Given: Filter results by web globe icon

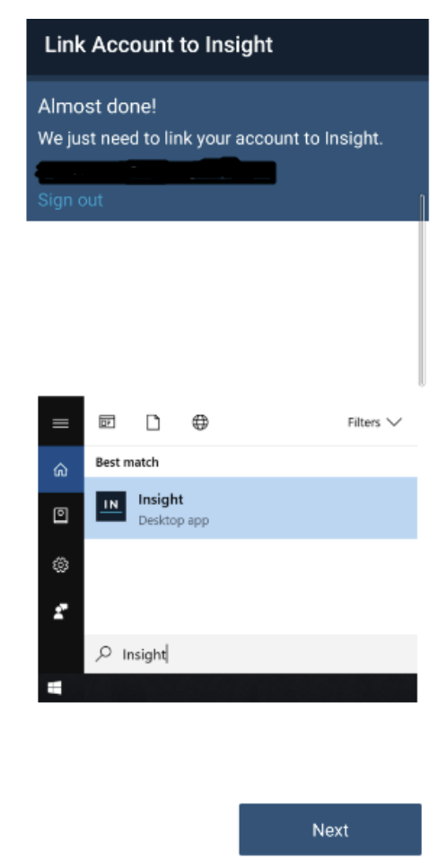Looking at the screenshot, I should (x=200, y=422).
